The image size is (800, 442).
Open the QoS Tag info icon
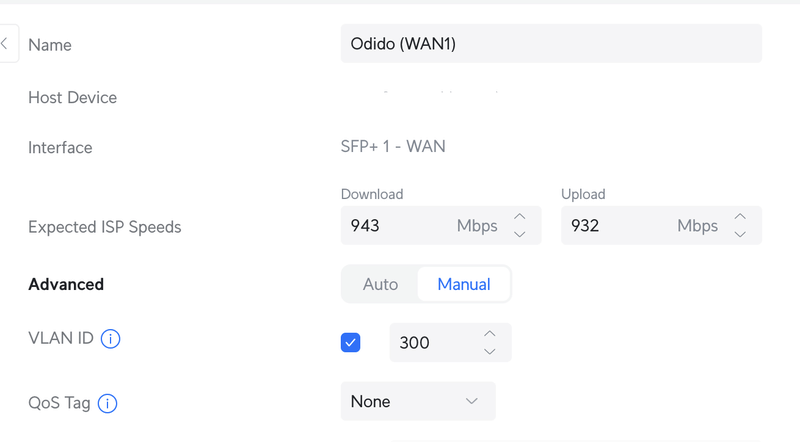[108, 404]
